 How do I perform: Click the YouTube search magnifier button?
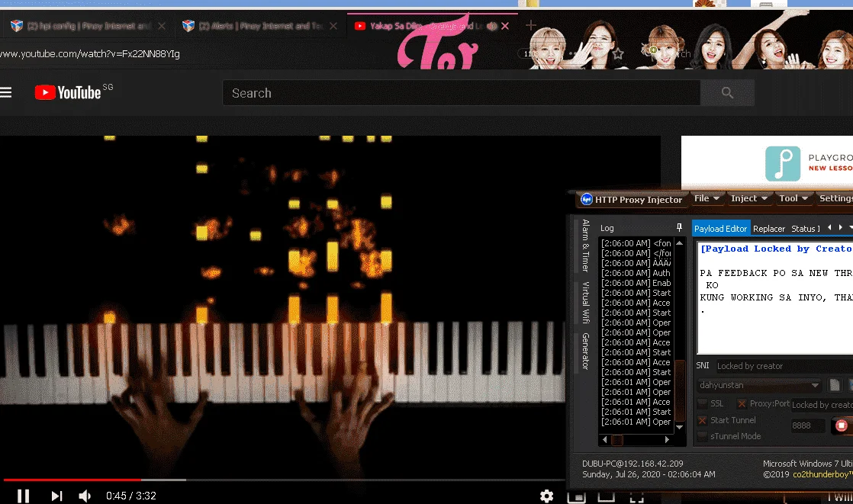pos(727,93)
